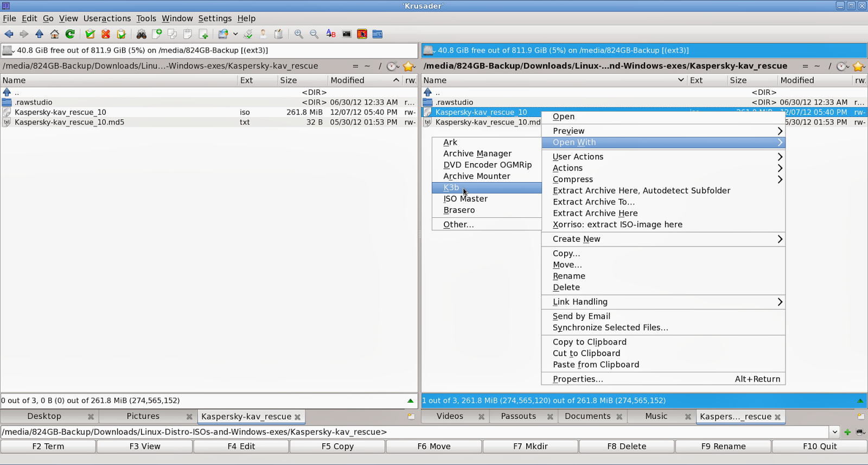Click the disconnect plug icon in the toolbar
The image size is (868, 465).
(248, 34)
